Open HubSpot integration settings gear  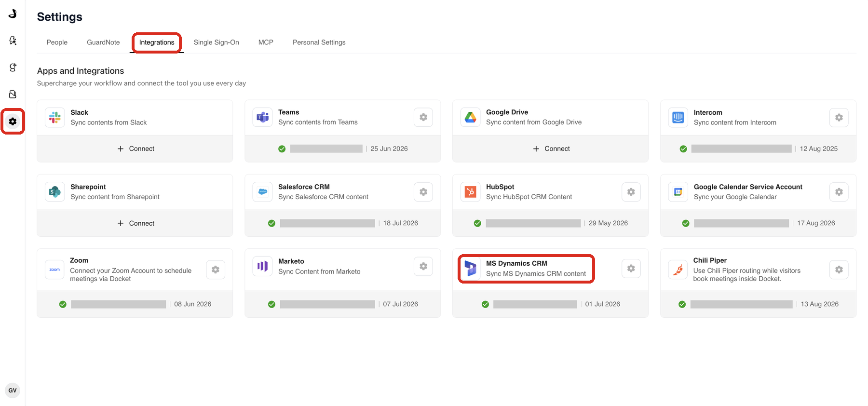click(631, 192)
